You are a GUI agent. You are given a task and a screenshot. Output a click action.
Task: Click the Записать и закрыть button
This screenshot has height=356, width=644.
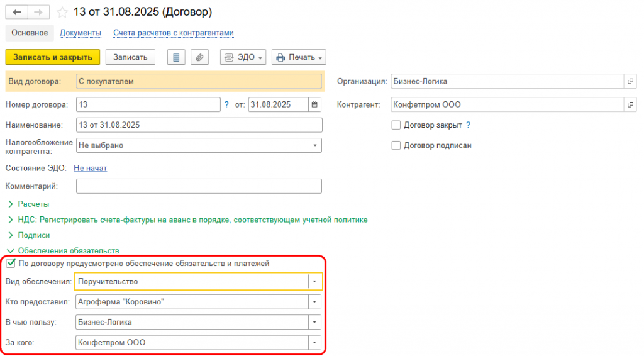pos(53,57)
